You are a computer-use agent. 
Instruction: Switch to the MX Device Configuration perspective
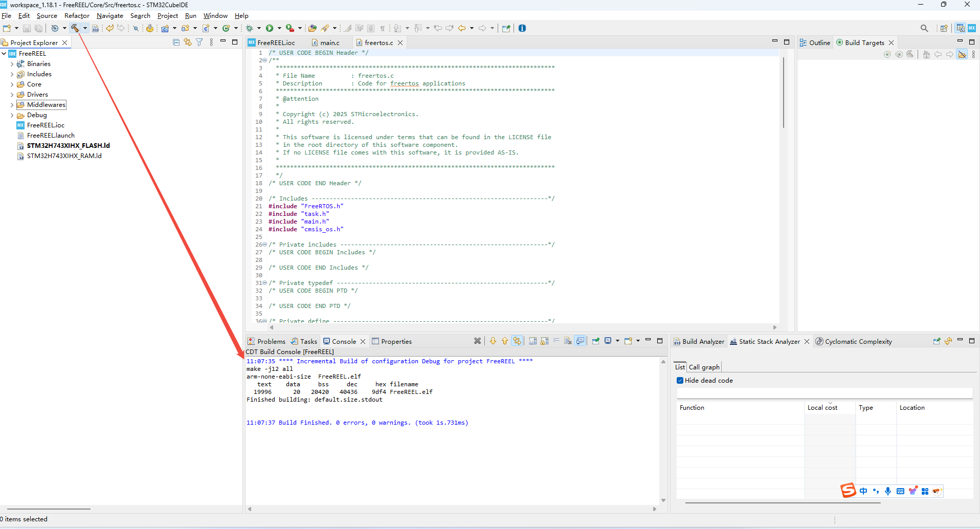[972, 28]
